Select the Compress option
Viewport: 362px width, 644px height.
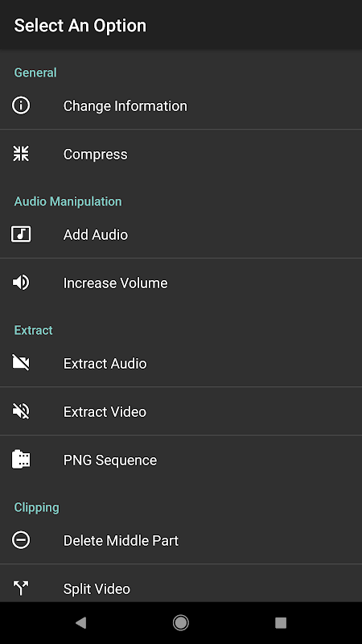click(x=181, y=154)
